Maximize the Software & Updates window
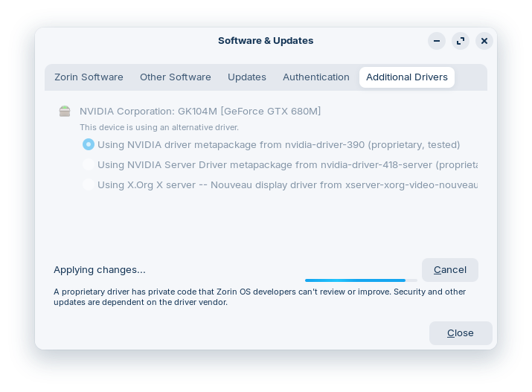The height and width of the screenshot is (392, 532). [x=461, y=41]
